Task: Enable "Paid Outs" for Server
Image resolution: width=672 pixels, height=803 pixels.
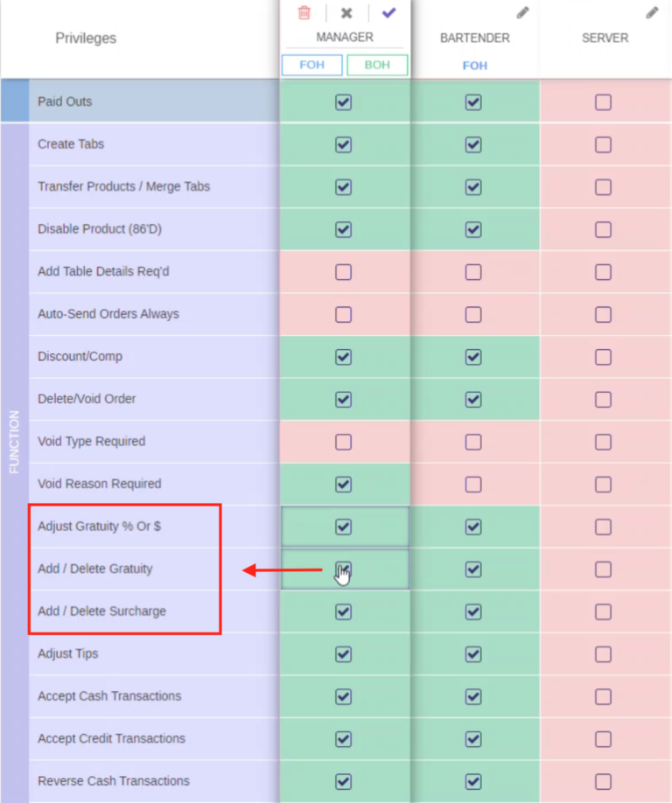Action: pyautogui.click(x=602, y=102)
